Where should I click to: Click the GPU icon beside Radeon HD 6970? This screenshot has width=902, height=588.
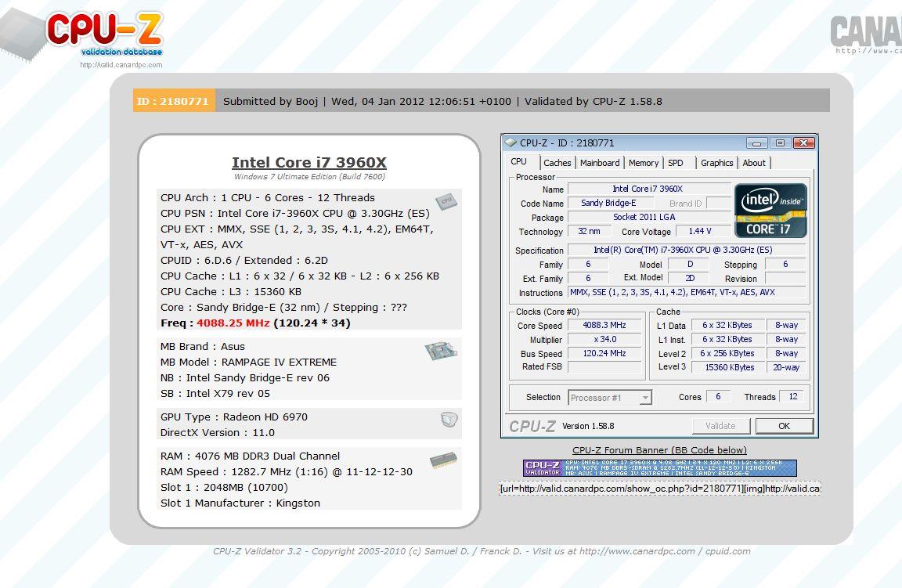pos(449,420)
